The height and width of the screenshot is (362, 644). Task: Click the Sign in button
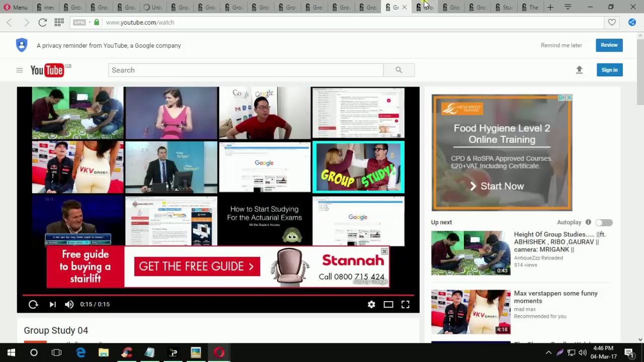tap(609, 70)
